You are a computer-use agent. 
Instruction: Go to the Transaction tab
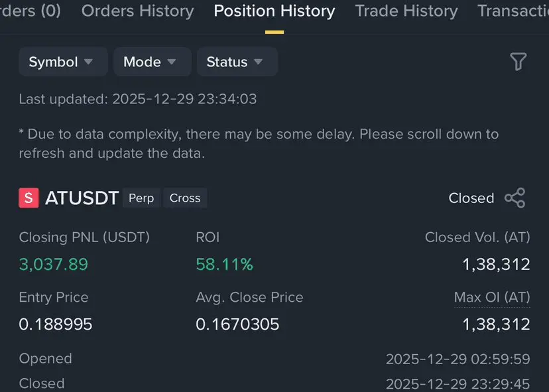pos(513,11)
